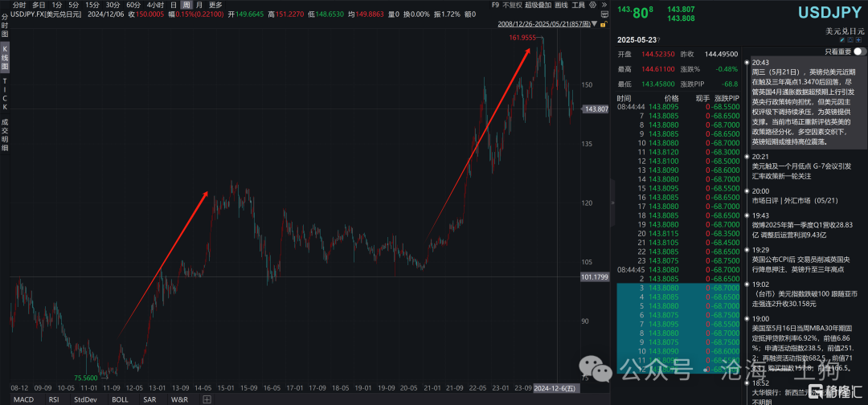Click the 101.1799 price axis label

595,276
